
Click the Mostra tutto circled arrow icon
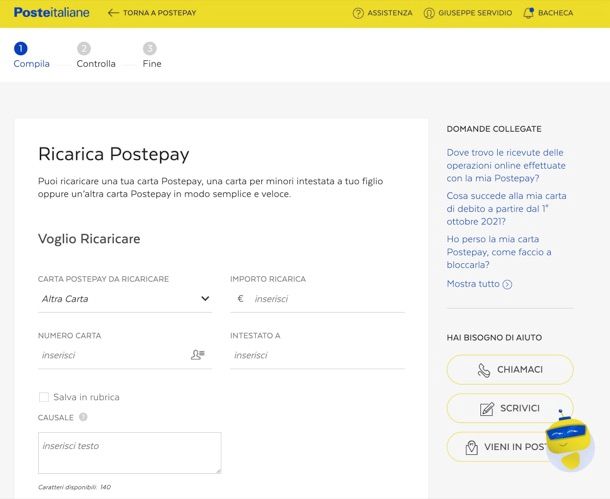point(507,284)
